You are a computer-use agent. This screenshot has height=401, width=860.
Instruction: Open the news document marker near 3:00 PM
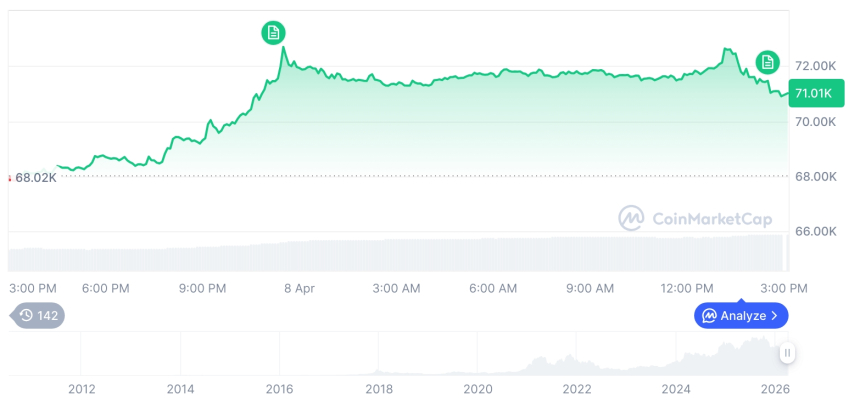[767, 62]
